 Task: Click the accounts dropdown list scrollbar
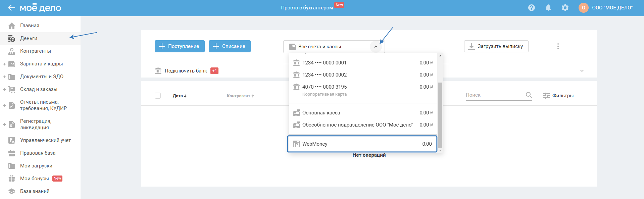click(440, 114)
